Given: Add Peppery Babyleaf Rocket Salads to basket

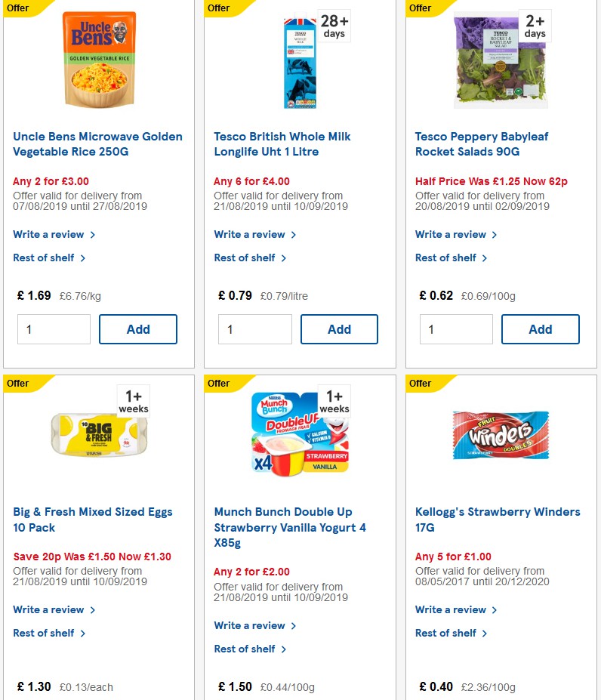Looking at the screenshot, I should point(541,328).
